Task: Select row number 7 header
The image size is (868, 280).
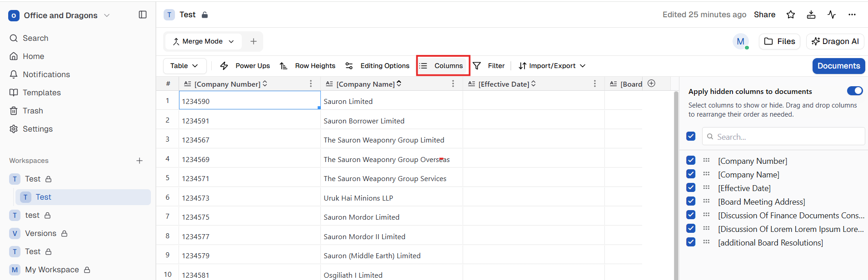Action: point(168,216)
